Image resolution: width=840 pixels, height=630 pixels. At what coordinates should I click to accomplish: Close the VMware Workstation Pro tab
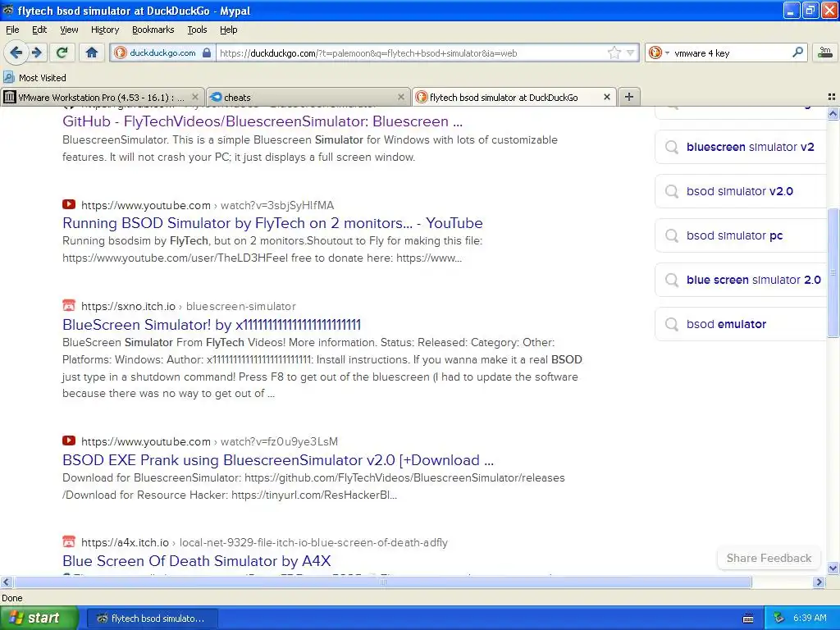tap(195, 97)
